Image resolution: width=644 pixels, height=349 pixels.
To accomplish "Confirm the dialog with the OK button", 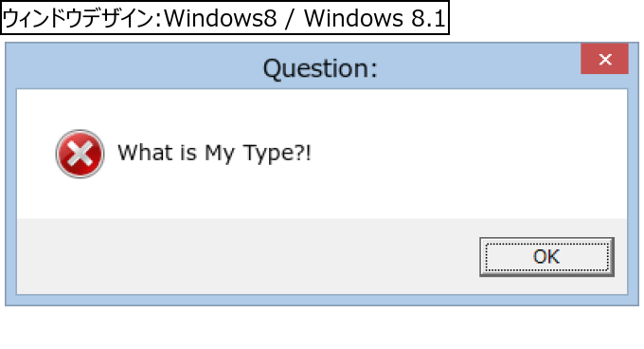I will tap(546, 256).
